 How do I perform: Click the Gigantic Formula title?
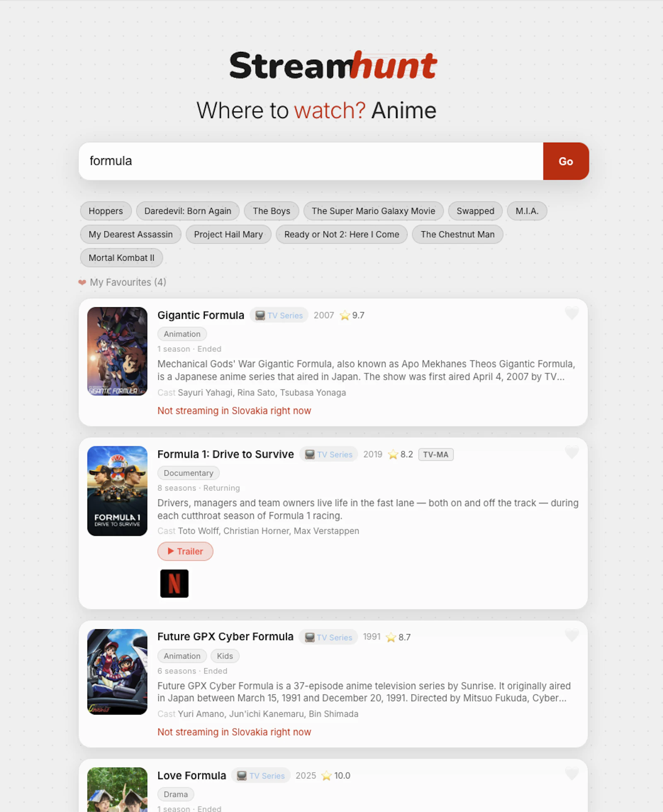click(201, 315)
